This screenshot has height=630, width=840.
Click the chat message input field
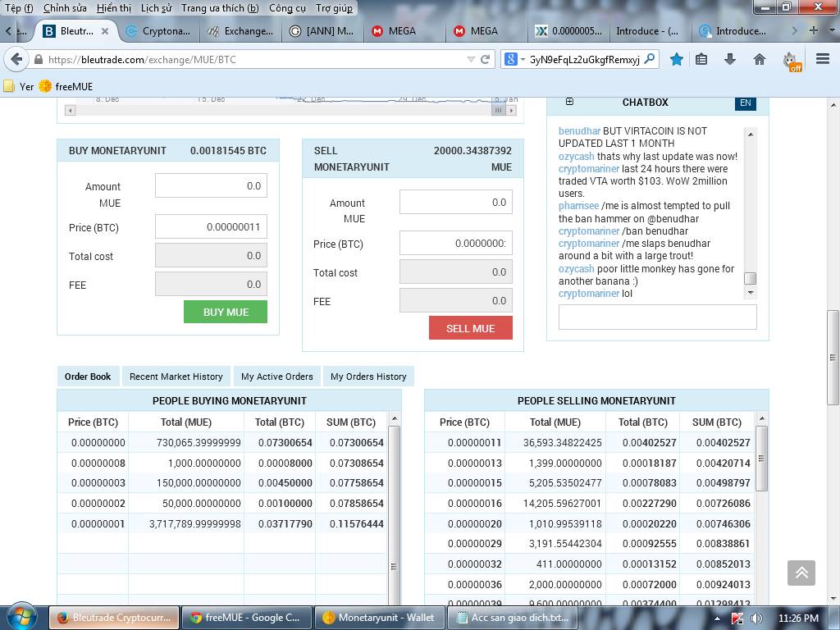coord(657,317)
